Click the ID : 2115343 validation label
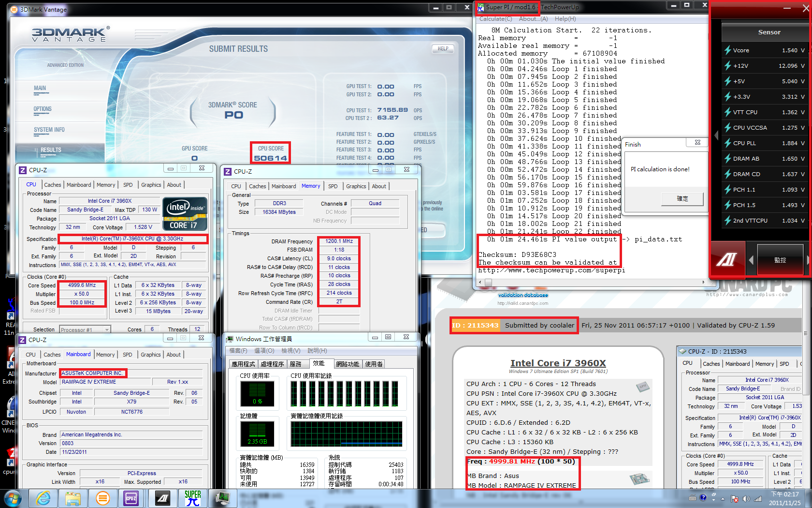This screenshot has width=812, height=508. pyautogui.click(x=475, y=325)
